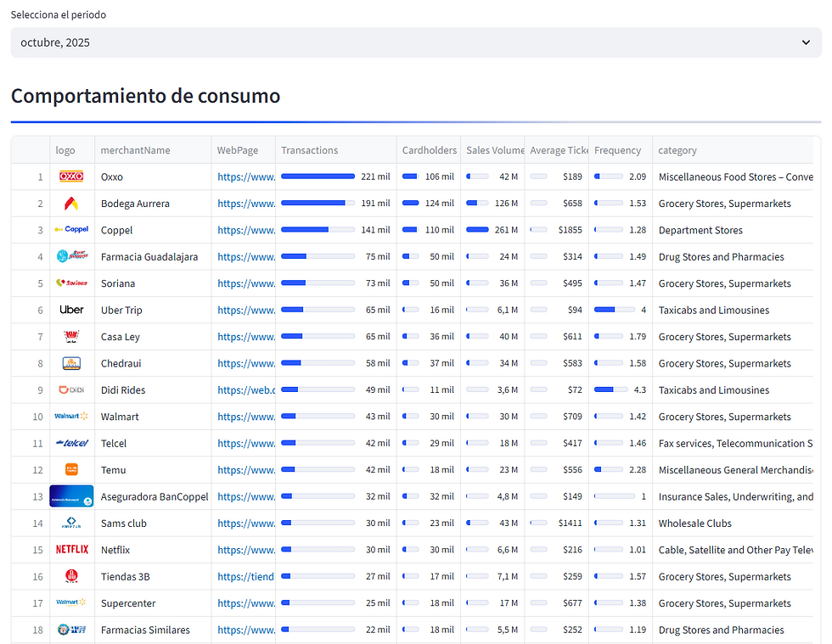Click the Bodega Aurrera logo
The width and height of the screenshot is (832, 644).
coord(71,203)
